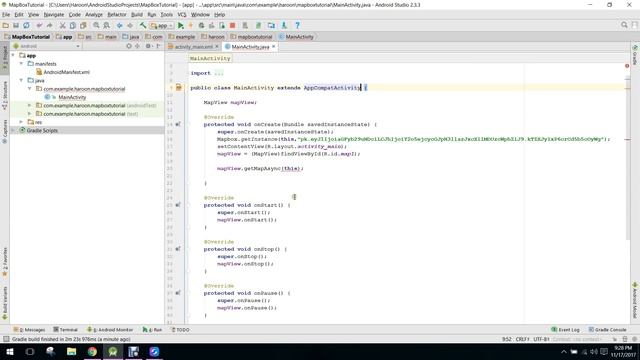Toggle tool window bars icon in status bar
Screen dimensions: 640x360
[x=6, y=339]
